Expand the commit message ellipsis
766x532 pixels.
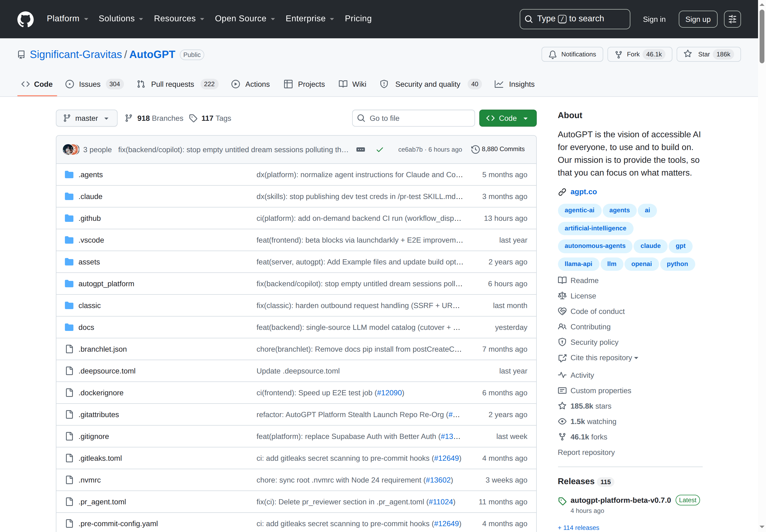tap(361, 150)
